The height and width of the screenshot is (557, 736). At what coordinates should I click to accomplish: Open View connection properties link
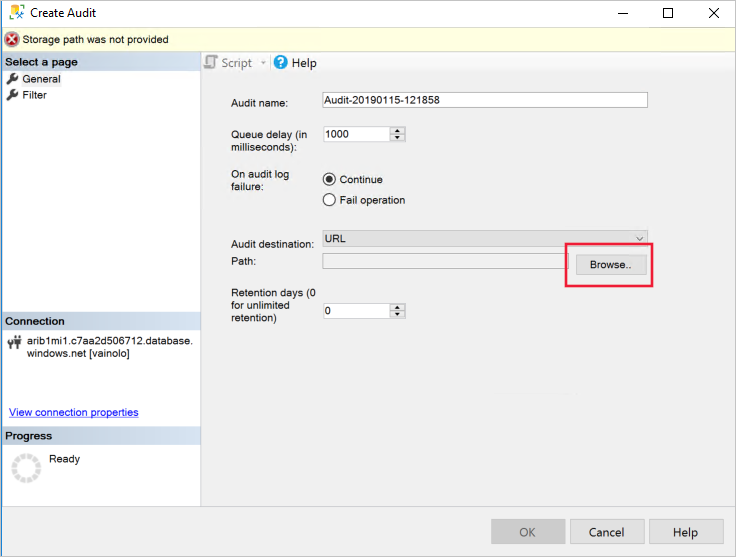pyautogui.click(x=74, y=412)
